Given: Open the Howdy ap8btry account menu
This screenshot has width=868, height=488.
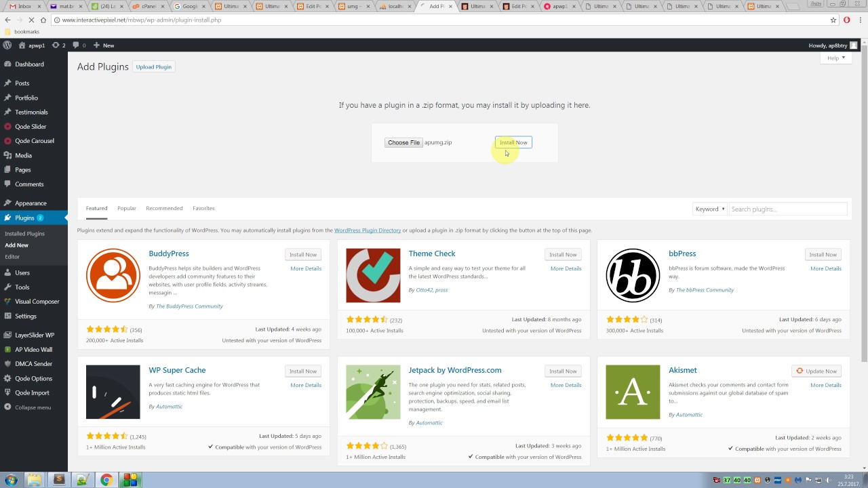Looking at the screenshot, I should (833, 45).
